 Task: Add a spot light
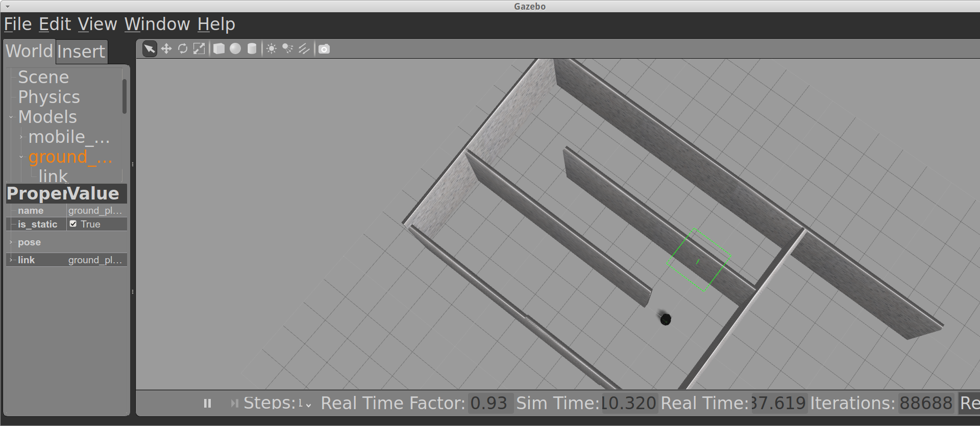point(288,49)
